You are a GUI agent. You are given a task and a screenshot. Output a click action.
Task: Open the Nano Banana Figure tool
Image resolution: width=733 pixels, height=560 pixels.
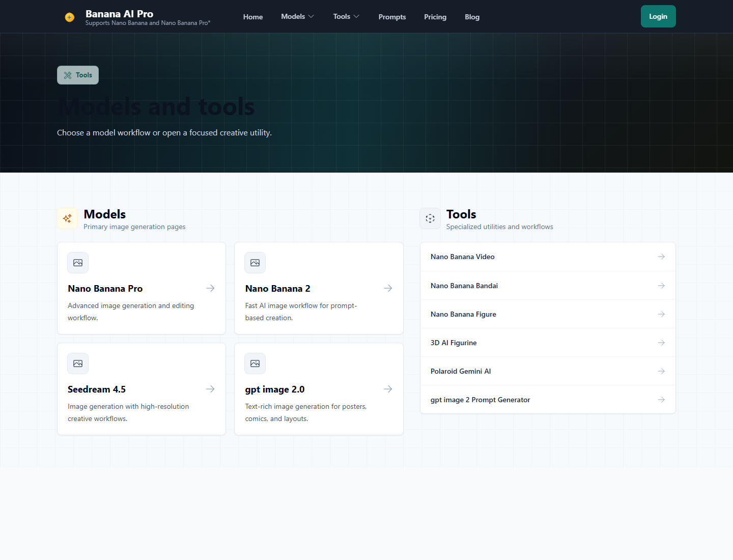pos(548,314)
